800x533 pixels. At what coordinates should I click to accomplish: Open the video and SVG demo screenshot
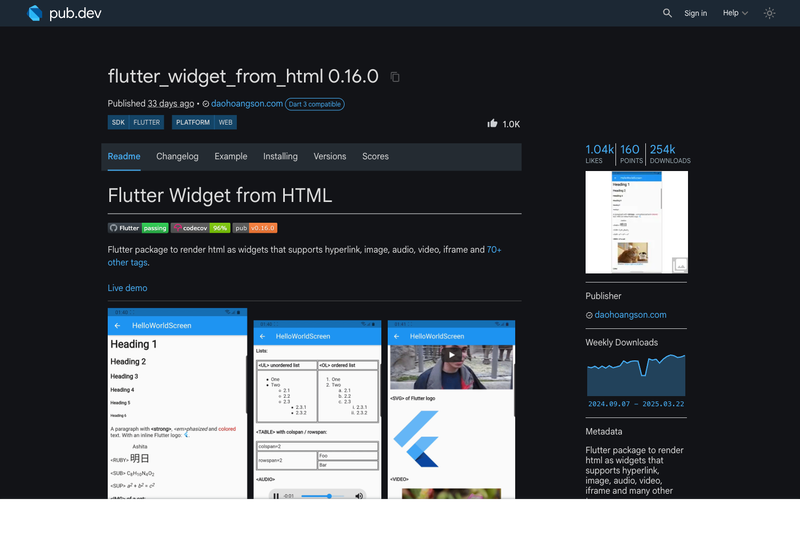pos(452,410)
